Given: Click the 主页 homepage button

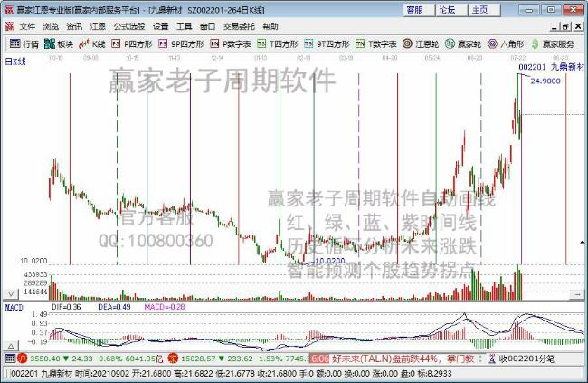Looking at the screenshot, I should click(x=484, y=10).
